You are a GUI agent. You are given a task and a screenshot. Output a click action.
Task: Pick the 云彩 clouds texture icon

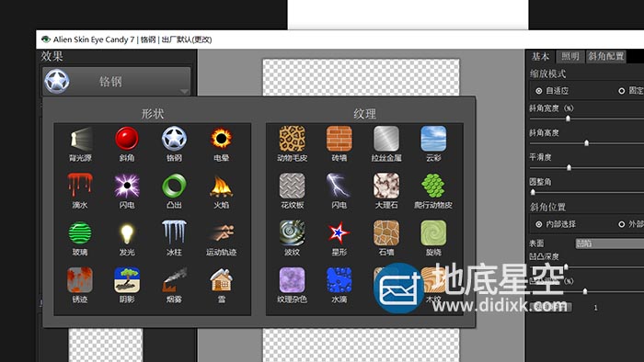[433, 139]
